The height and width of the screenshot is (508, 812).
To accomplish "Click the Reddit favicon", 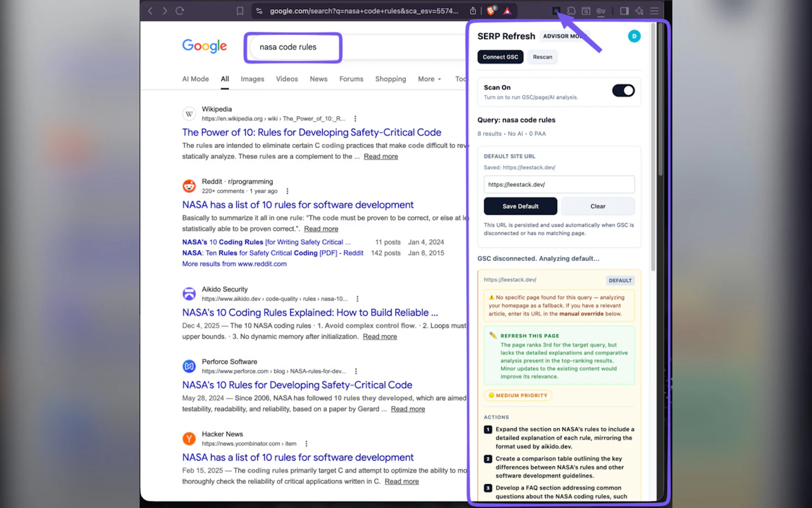I will click(189, 186).
